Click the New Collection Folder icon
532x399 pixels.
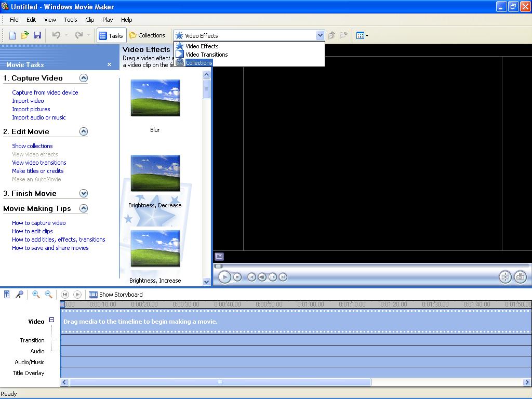pos(344,35)
